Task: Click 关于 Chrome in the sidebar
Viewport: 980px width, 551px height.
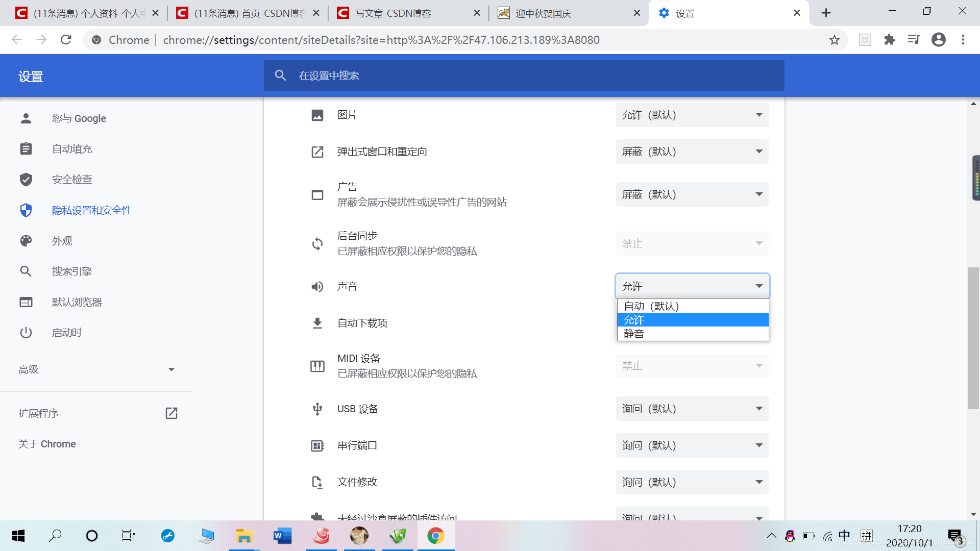Action: point(47,443)
